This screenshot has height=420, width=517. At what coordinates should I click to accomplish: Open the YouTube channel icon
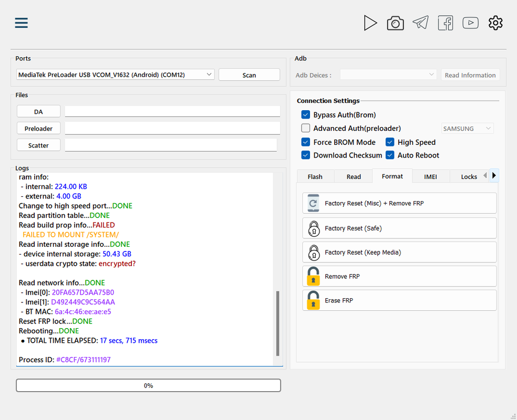pyautogui.click(x=471, y=23)
